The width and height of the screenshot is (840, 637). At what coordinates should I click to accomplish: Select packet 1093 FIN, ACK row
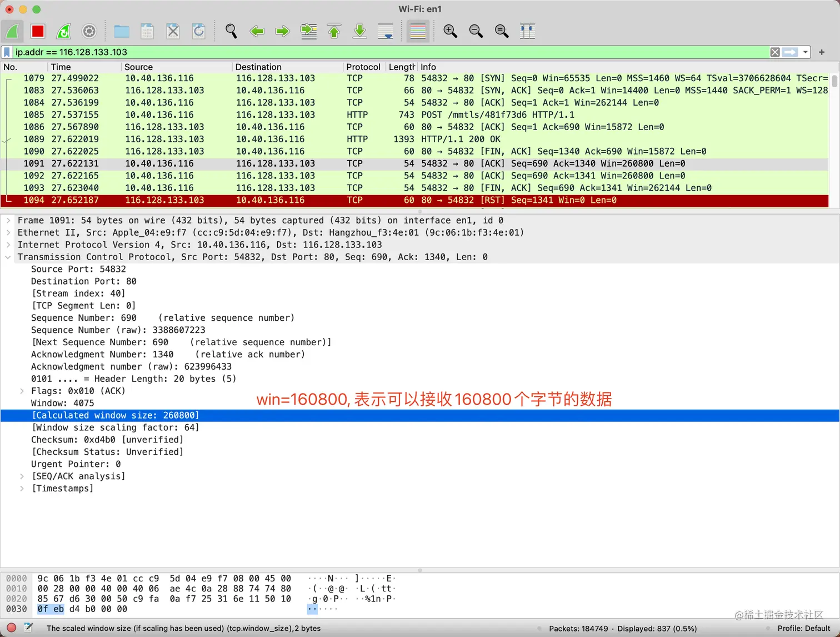(414, 188)
